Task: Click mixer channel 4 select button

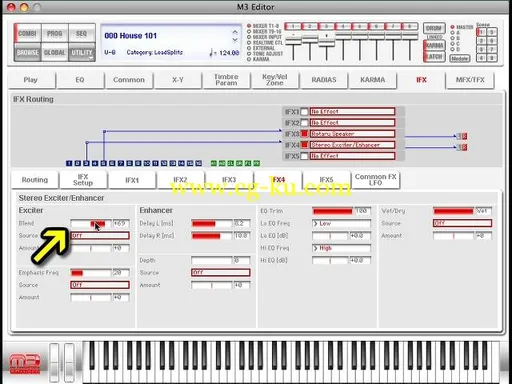Action: pos(343,26)
